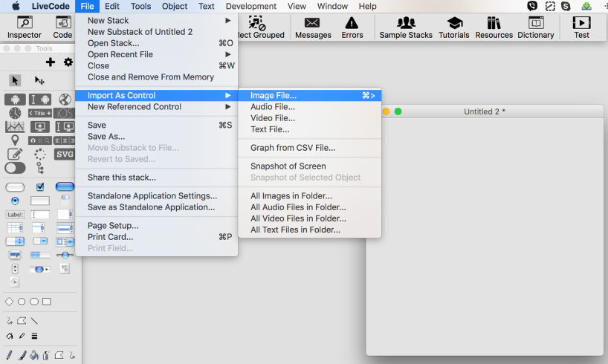The width and height of the screenshot is (608, 364).
Task: Select the Label field control
Action: 15,215
